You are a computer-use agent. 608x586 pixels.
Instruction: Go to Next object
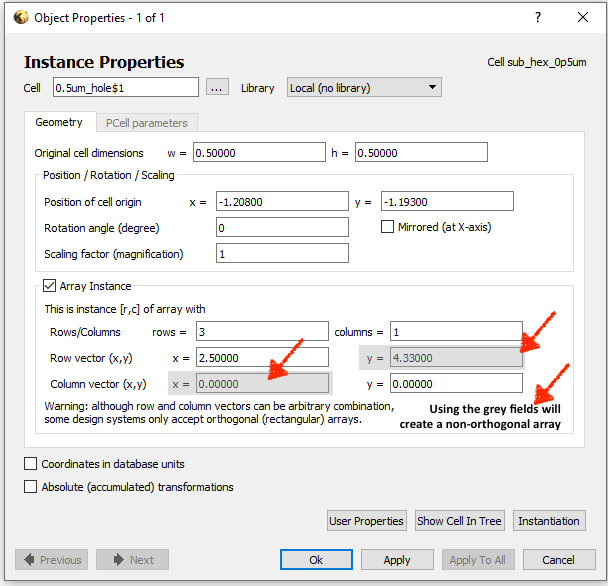(132, 560)
